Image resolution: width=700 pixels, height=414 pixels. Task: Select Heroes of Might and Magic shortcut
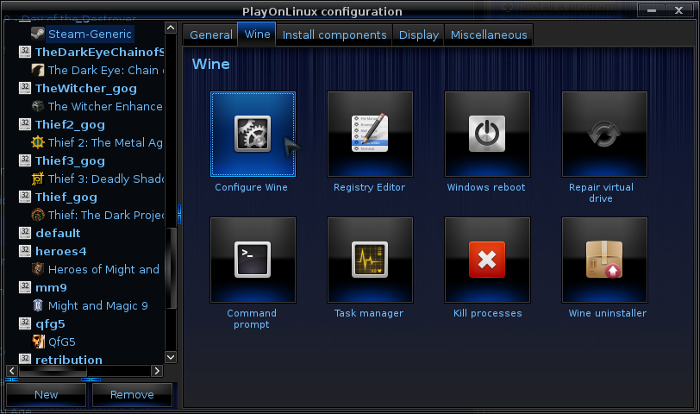[96, 269]
